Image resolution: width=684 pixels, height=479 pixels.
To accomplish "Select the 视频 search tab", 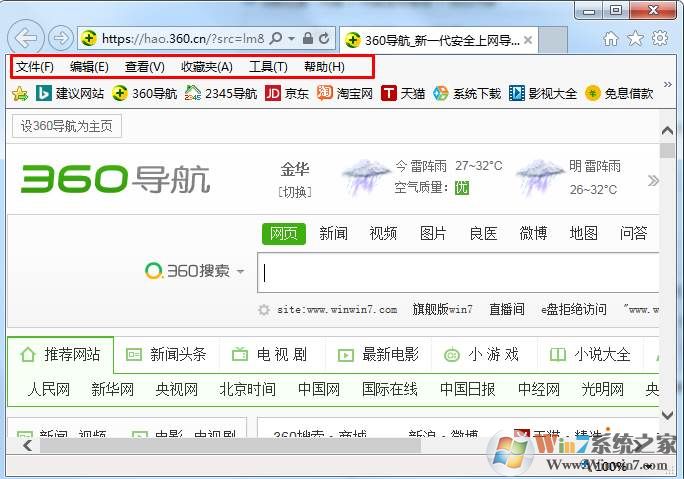I will pyautogui.click(x=383, y=233).
